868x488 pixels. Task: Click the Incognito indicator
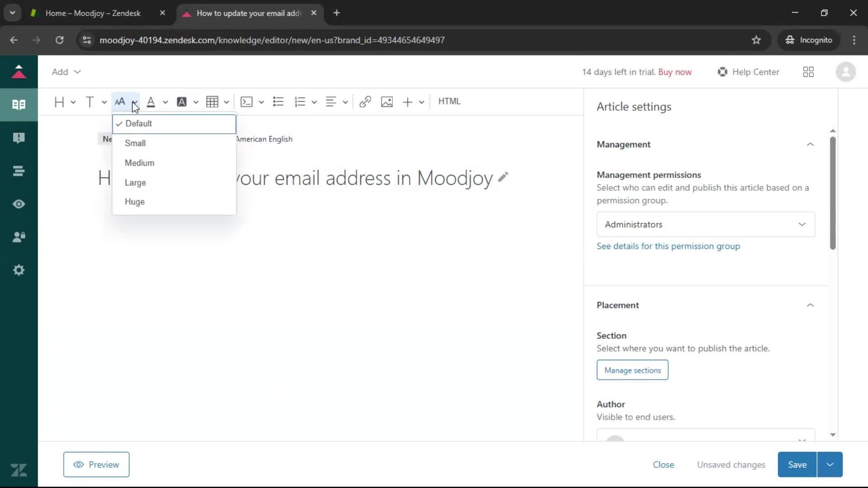pyautogui.click(x=809, y=40)
